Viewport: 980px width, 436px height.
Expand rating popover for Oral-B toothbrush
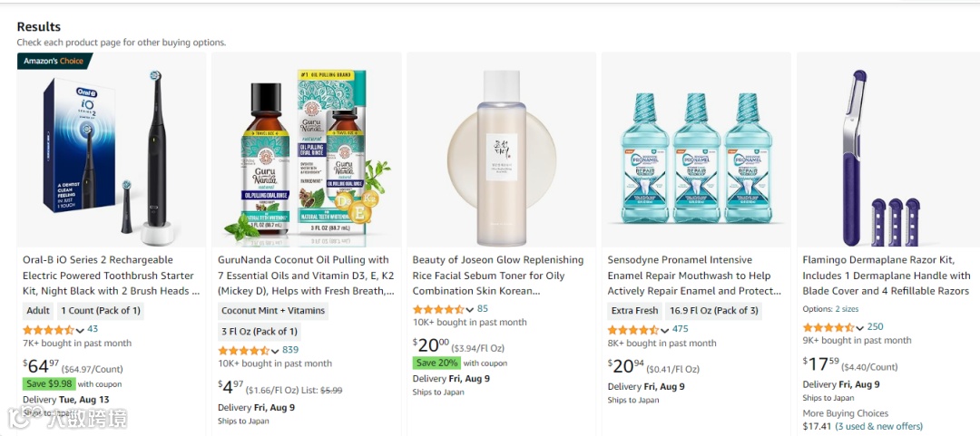80,330
